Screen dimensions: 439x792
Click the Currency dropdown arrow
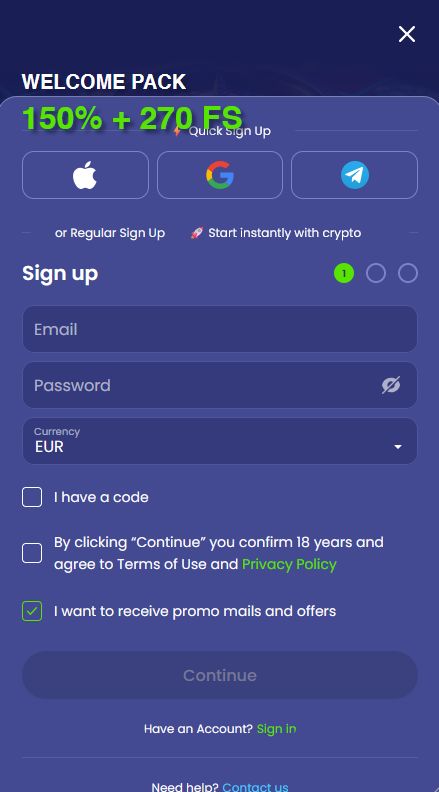(398, 447)
